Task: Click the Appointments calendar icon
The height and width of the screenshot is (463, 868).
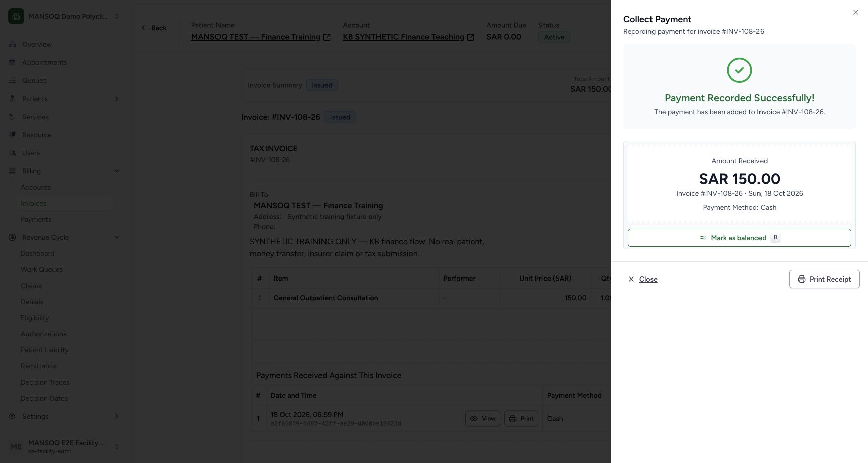Action: pyautogui.click(x=12, y=62)
